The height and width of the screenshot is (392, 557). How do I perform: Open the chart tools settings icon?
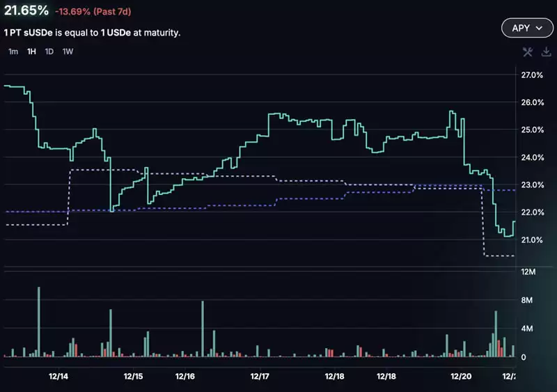pyautogui.click(x=527, y=52)
